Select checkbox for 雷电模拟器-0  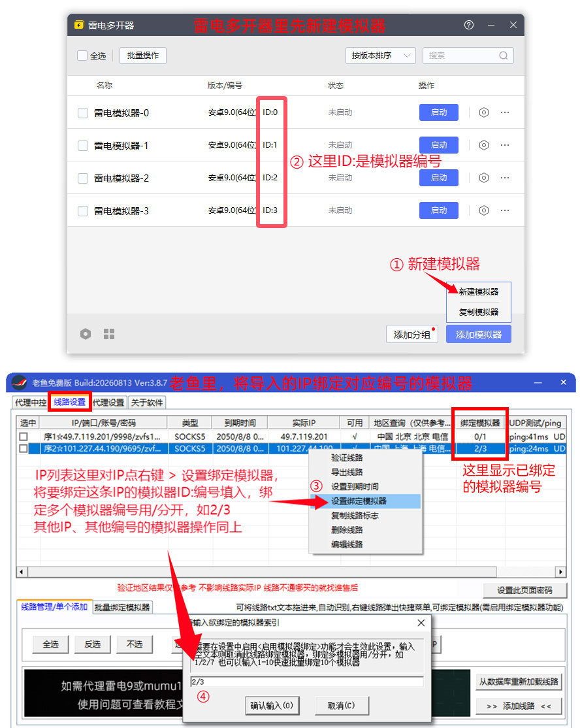82,113
